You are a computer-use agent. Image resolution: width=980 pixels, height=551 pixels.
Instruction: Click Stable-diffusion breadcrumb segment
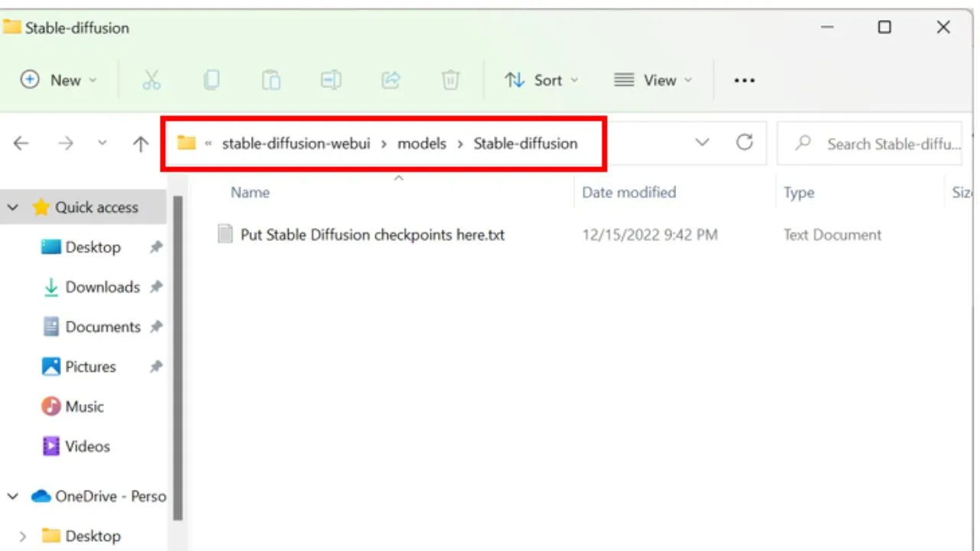(526, 143)
